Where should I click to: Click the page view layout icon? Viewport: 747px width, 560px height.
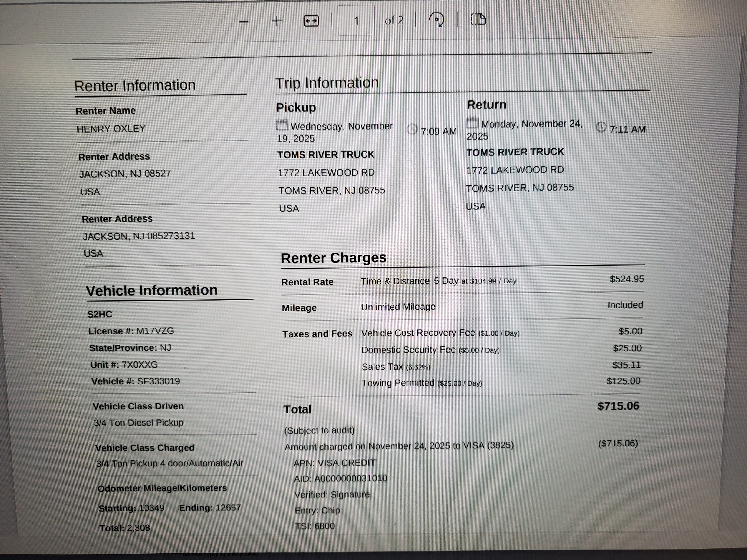pos(478,19)
